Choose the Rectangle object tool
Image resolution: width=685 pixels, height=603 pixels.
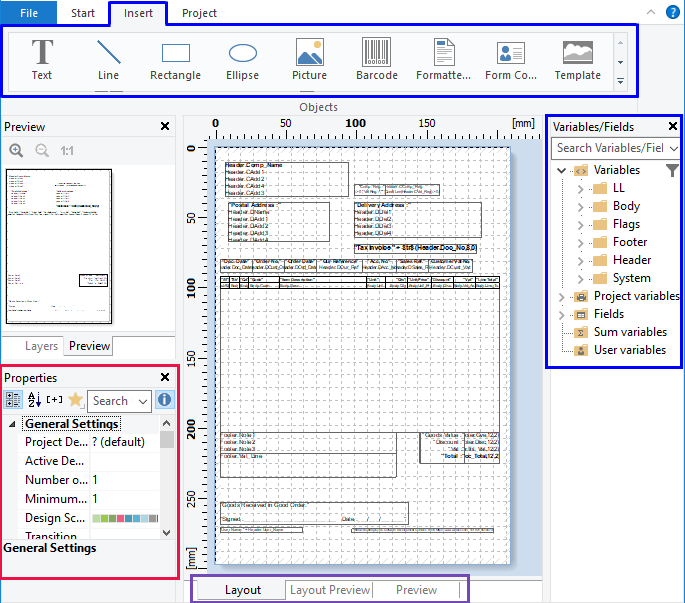tap(175, 59)
